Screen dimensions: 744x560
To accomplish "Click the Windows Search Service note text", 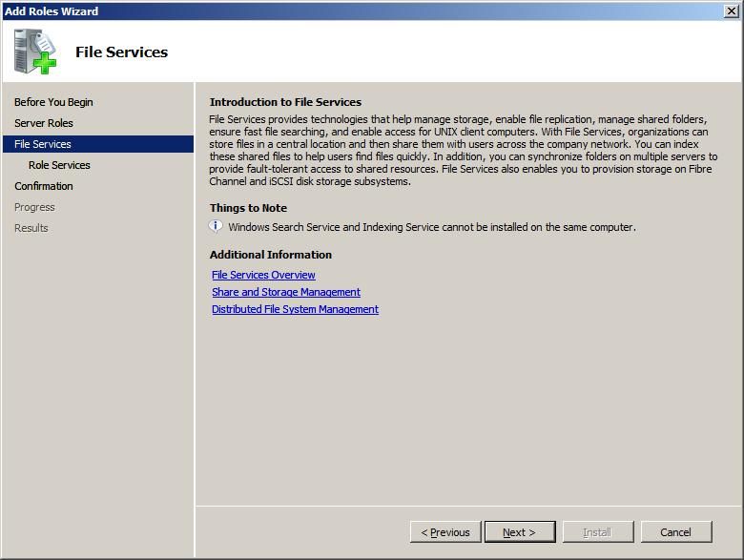I will 432,227.
